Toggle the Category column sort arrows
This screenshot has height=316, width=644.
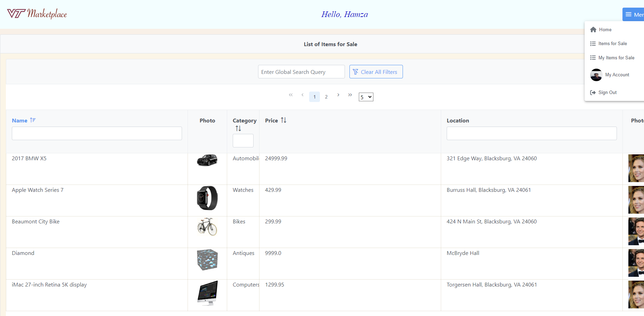(238, 128)
